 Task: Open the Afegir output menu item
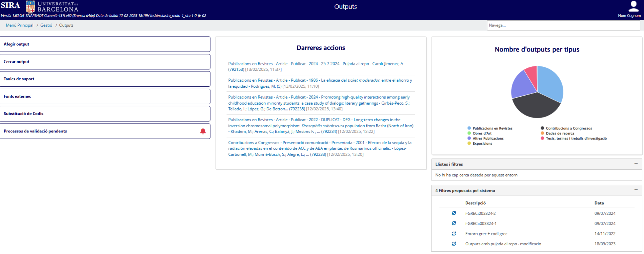click(105, 44)
